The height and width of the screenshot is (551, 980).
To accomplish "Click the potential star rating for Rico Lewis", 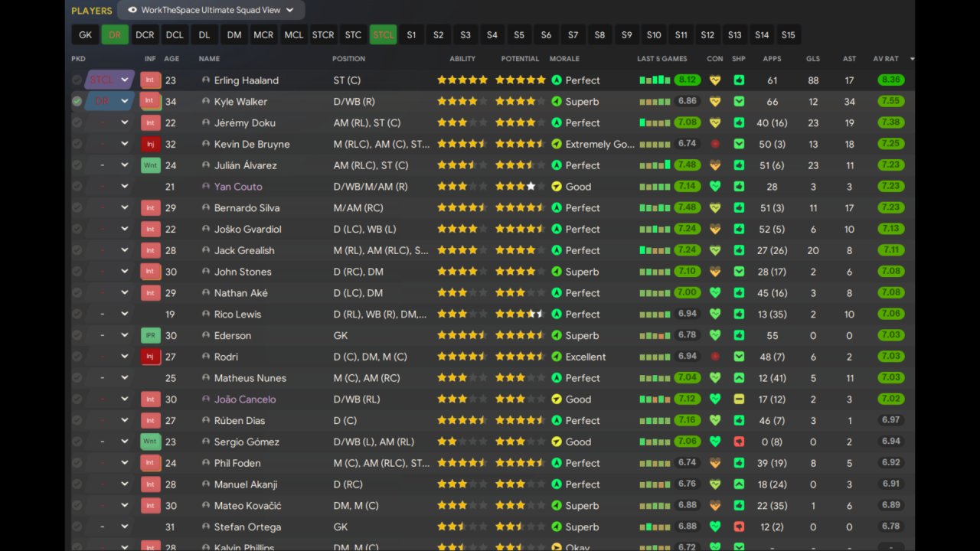I will (x=521, y=314).
